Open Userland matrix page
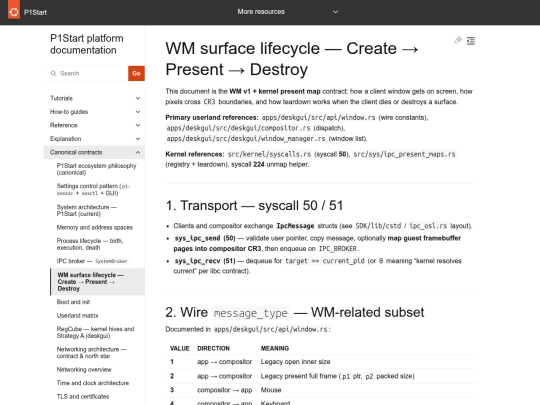This screenshot has width=540, height=405. click(77, 315)
